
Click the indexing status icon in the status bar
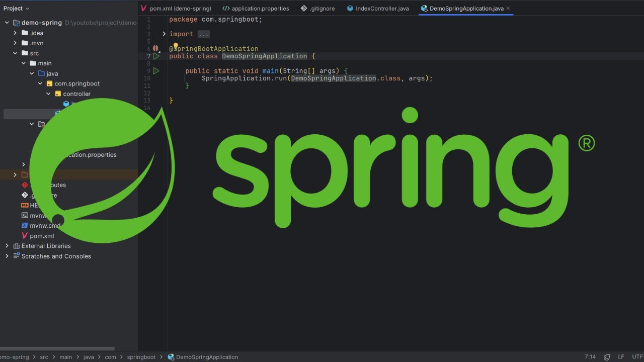point(608,357)
